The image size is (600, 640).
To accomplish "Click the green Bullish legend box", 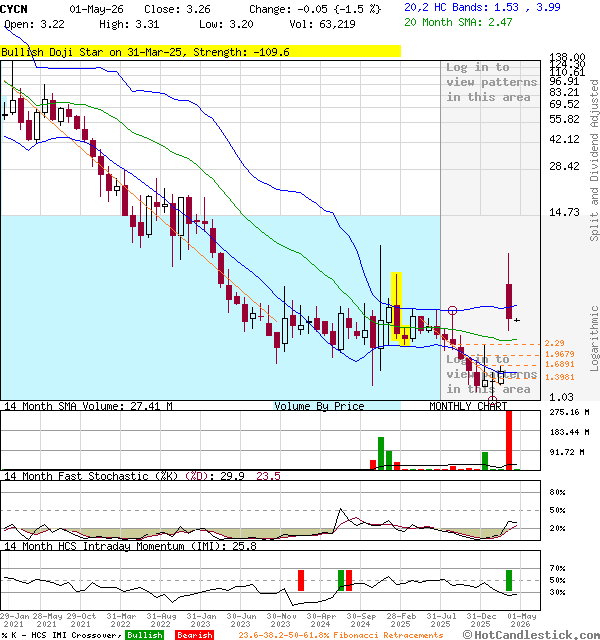I will tap(144, 635).
